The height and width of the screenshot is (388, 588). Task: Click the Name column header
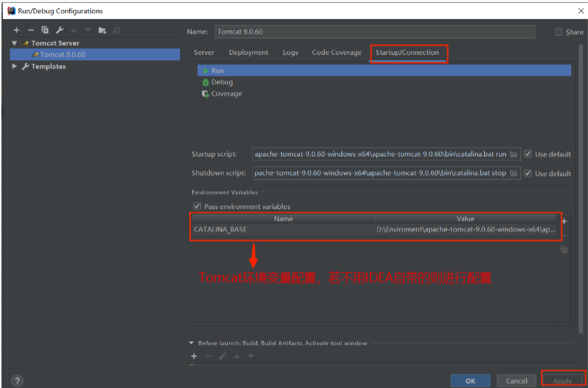[283, 219]
